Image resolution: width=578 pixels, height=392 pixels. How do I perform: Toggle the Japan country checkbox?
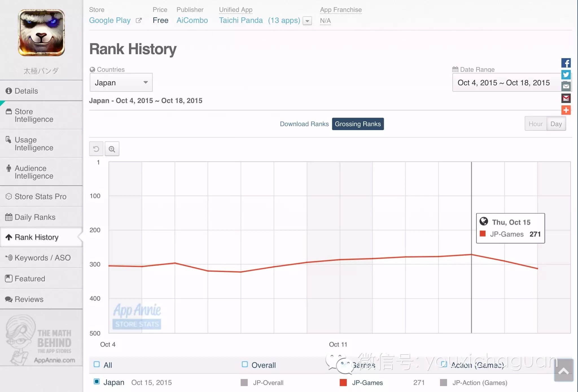point(97,382)
